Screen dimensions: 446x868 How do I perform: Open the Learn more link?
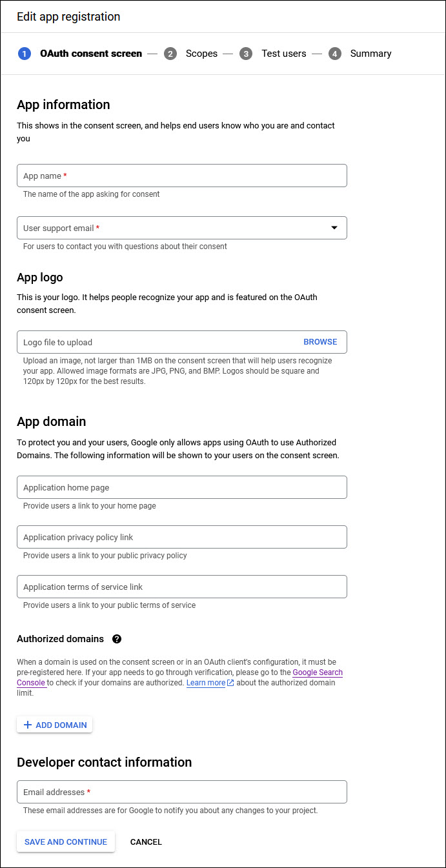[x=206, y=683]
